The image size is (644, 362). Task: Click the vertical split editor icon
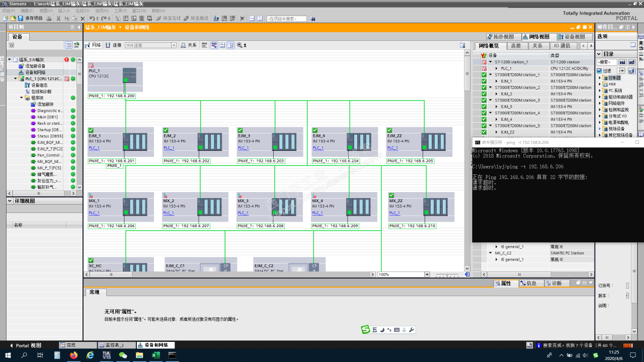(x=260, y=19)
